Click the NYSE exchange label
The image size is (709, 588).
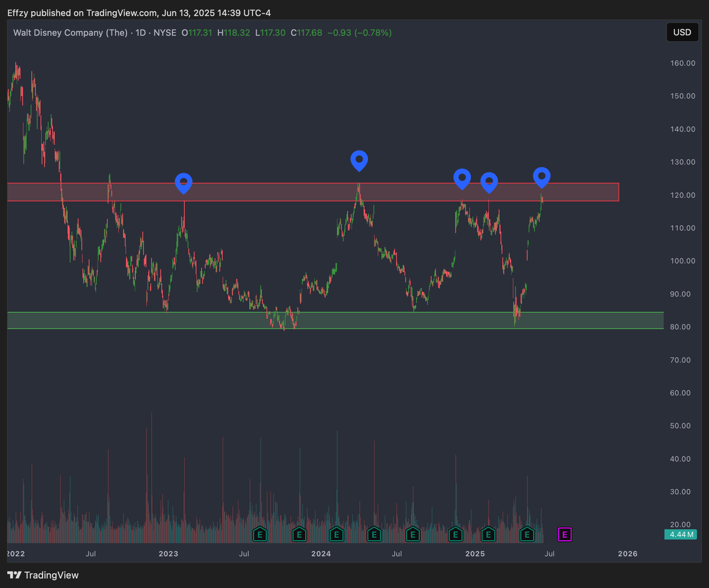tap(165, 32)
